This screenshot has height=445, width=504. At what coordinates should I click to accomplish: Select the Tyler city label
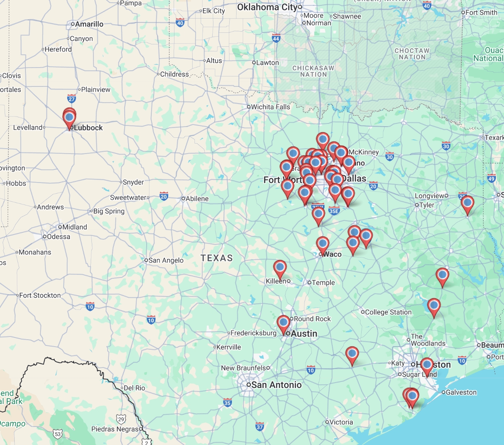[x=426, y=205]
